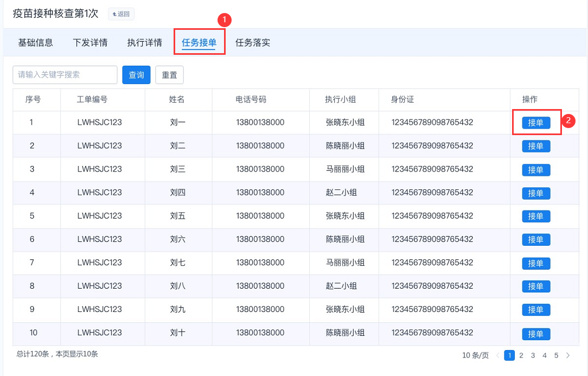Accept the order for 刘七

tap(536, 264)
